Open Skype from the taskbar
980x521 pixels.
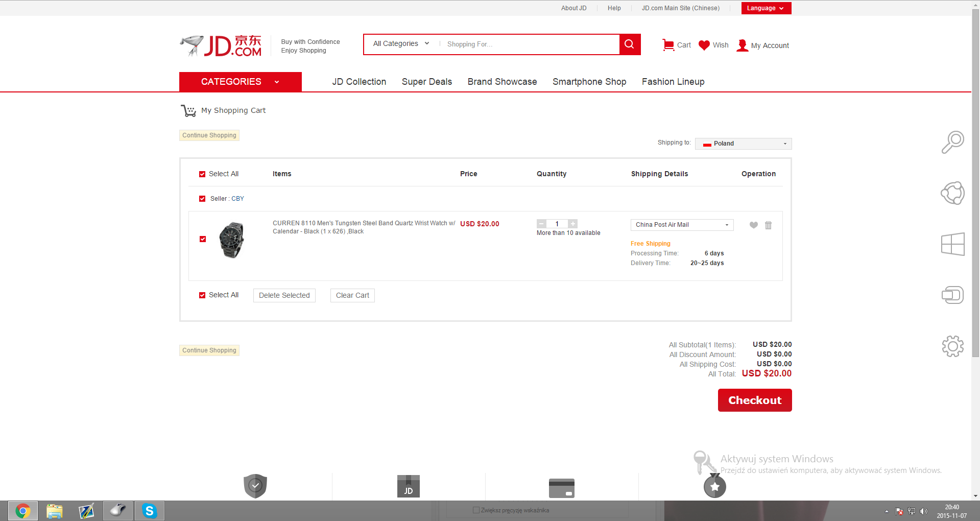150,511
